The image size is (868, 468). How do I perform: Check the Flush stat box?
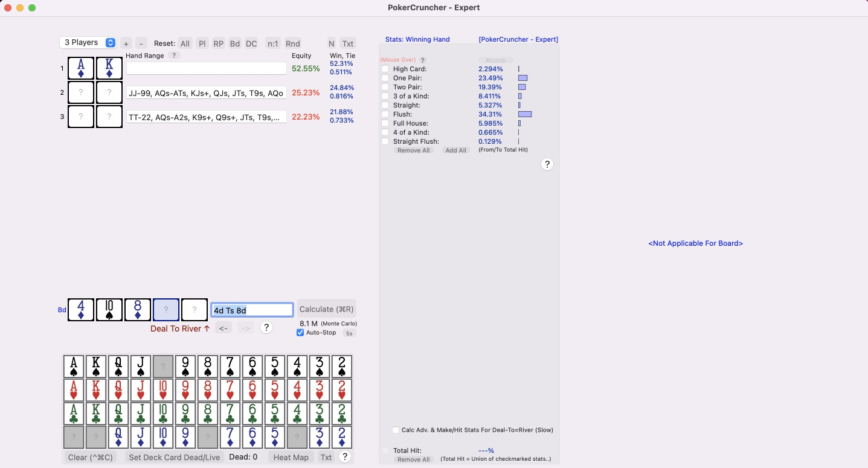pos(385,114)
